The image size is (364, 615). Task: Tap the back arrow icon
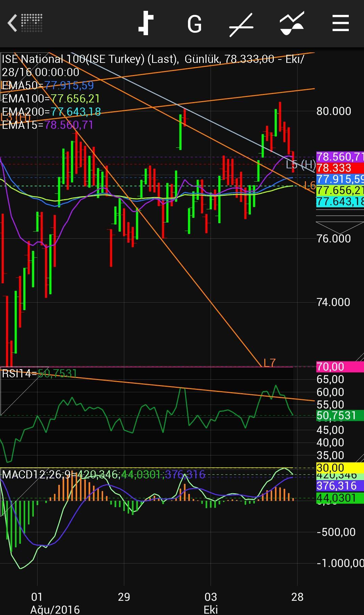12,23
